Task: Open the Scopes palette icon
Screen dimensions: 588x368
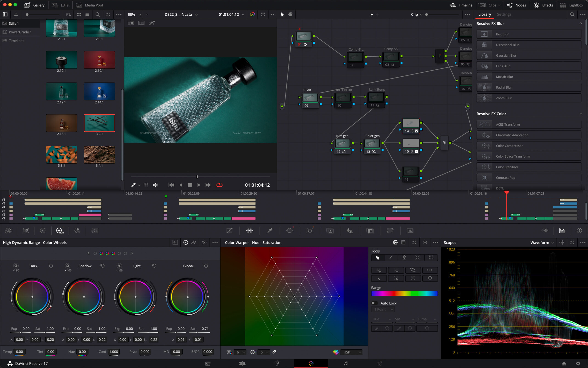Action: [x=562, y=230]
